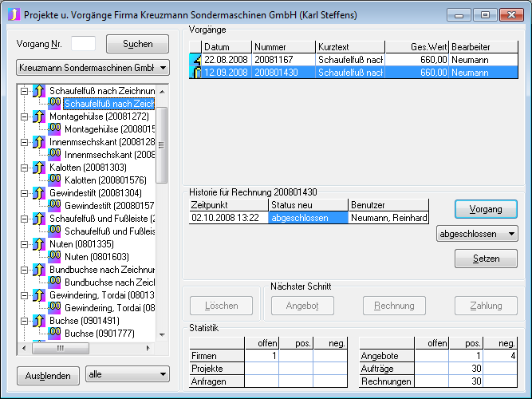This screenshot has height=399, width=532.
Task: Click the row icon for 22.08.2008 entry
Action: [x=195, y=60]
